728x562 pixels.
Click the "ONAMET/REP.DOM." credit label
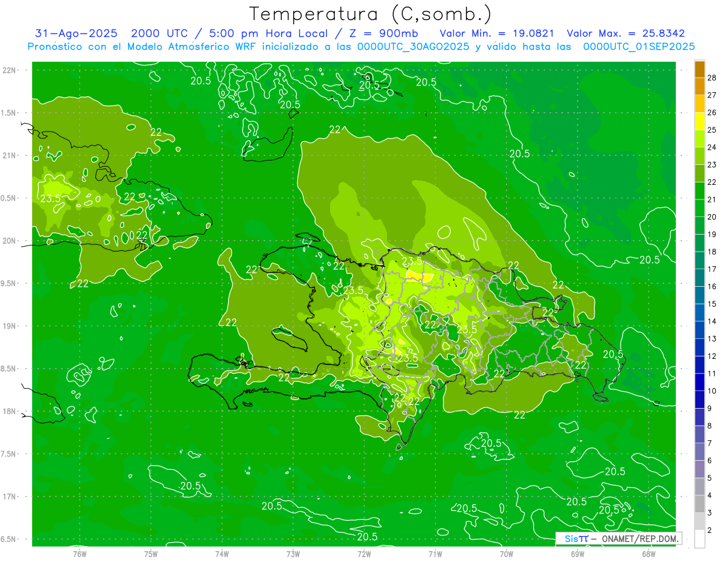click(639, 538)
